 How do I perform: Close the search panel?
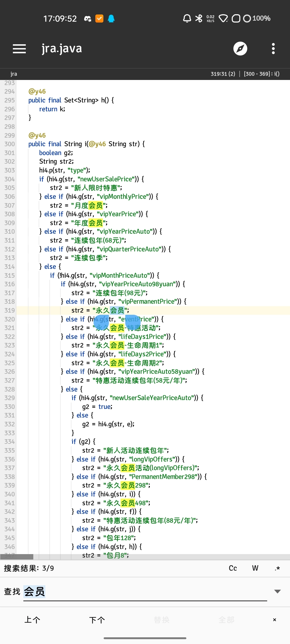274,620
